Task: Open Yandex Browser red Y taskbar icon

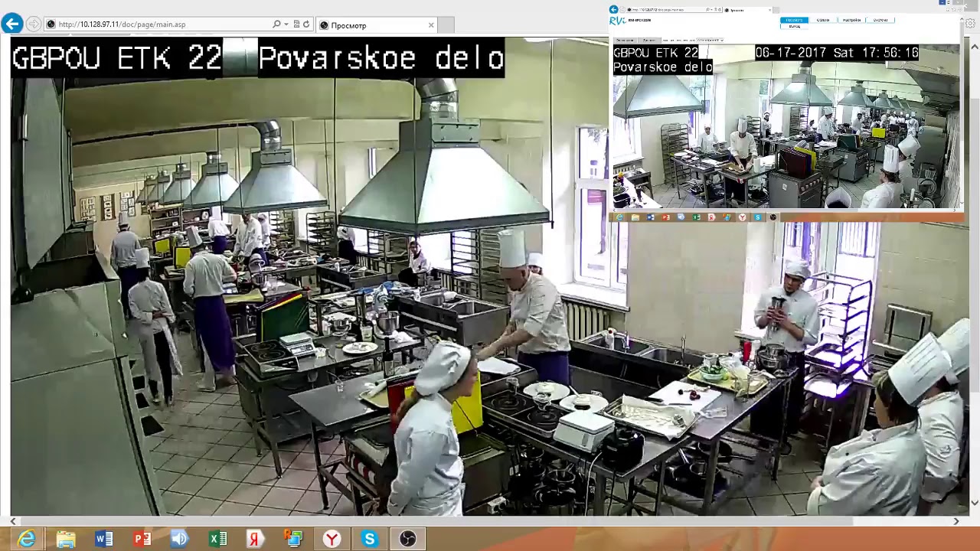Action: click(x=332, y=540)
